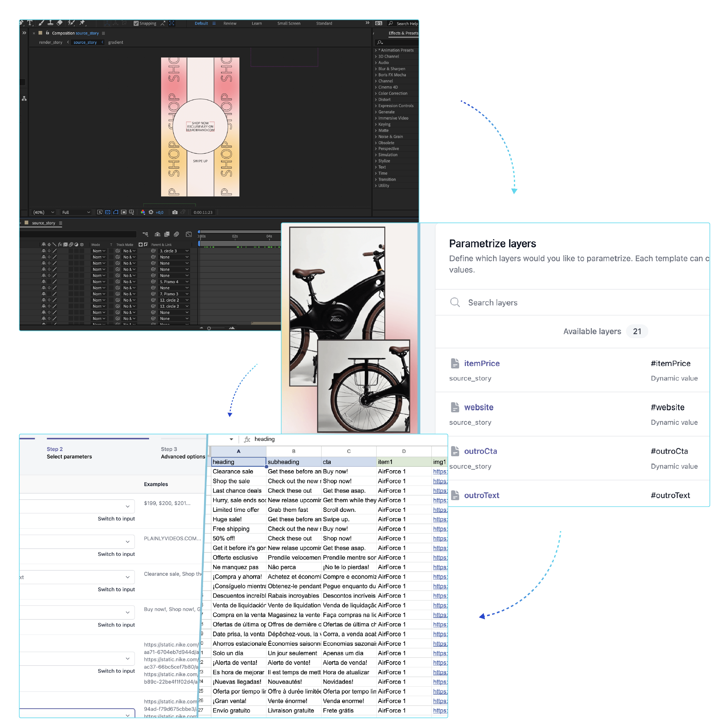This screenshot has height=728, width=728.
Task: Click the snapshot camera icon
Action: point(175,212)
